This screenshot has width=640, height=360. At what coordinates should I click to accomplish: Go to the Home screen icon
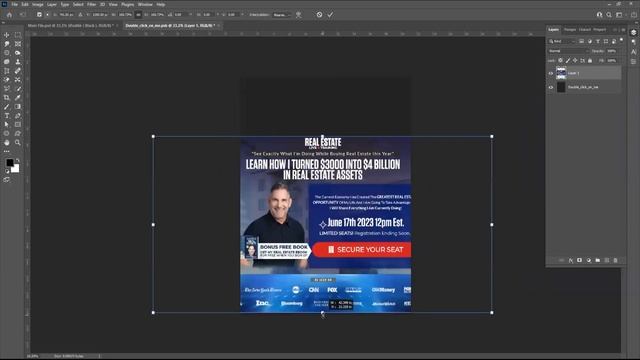click(9, 15)
